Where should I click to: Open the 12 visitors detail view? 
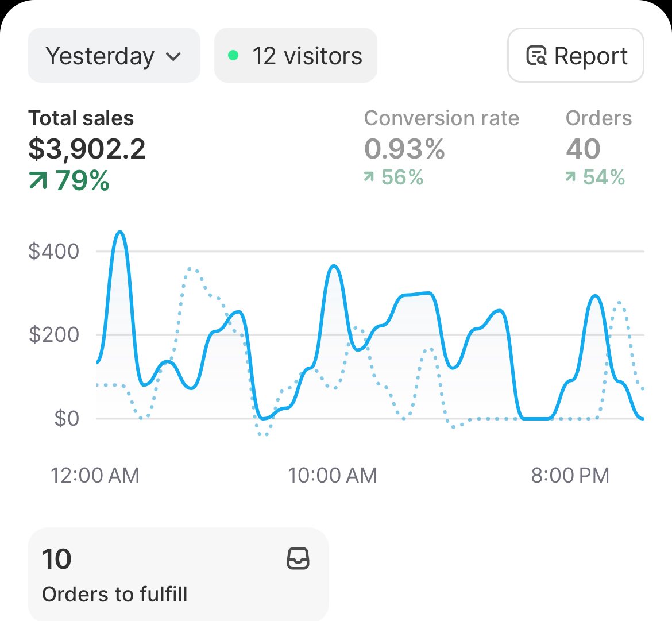pos(295,55)
